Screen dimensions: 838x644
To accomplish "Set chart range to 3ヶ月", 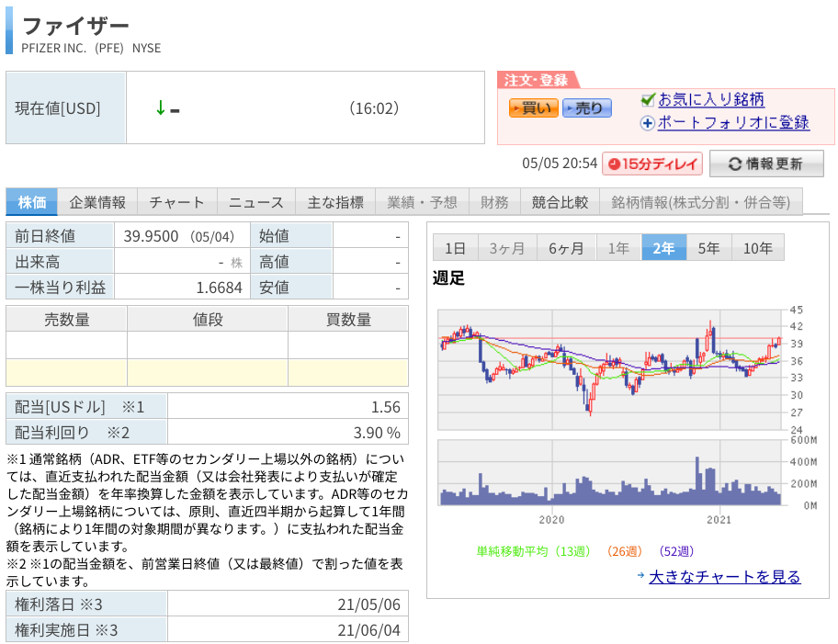I will click(507, 248).
